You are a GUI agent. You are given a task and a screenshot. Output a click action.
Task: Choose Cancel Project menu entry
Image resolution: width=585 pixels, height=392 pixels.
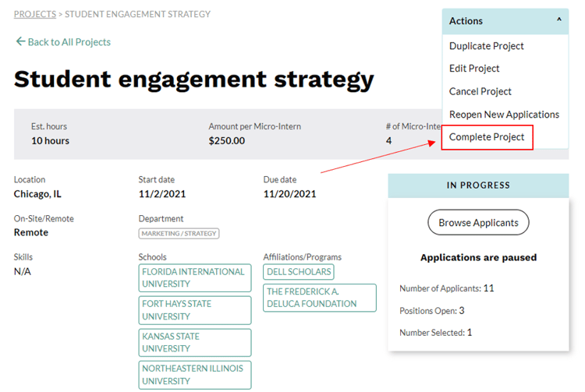pos(480,91)
